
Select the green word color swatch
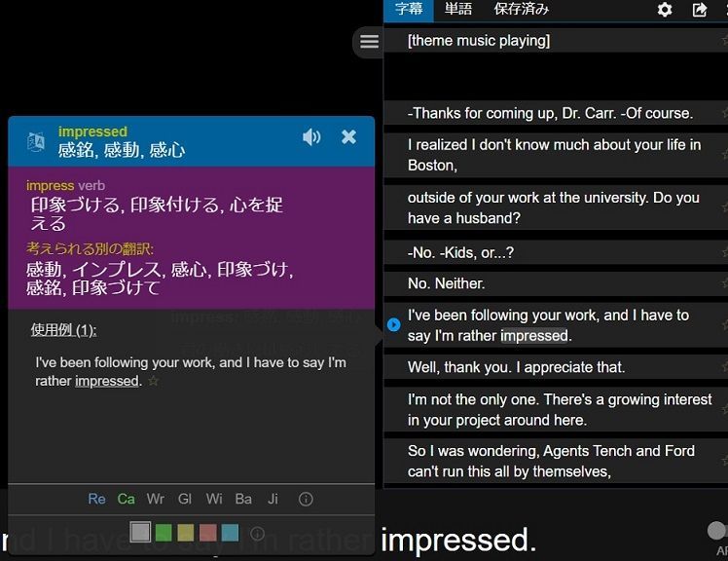164,533
